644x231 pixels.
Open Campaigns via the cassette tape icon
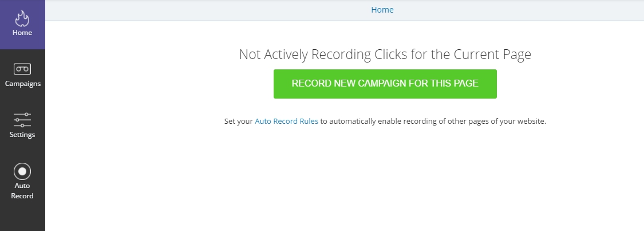pyautogui.click(x=22, y=69)
